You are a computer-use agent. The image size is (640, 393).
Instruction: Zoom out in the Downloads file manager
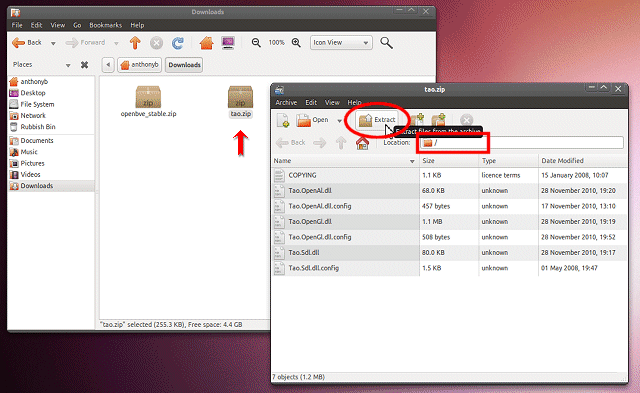coord(256,42)
